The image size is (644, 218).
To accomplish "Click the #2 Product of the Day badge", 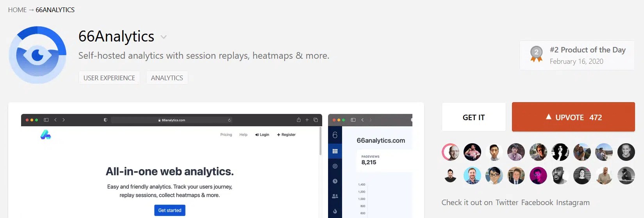I will 577,55.
